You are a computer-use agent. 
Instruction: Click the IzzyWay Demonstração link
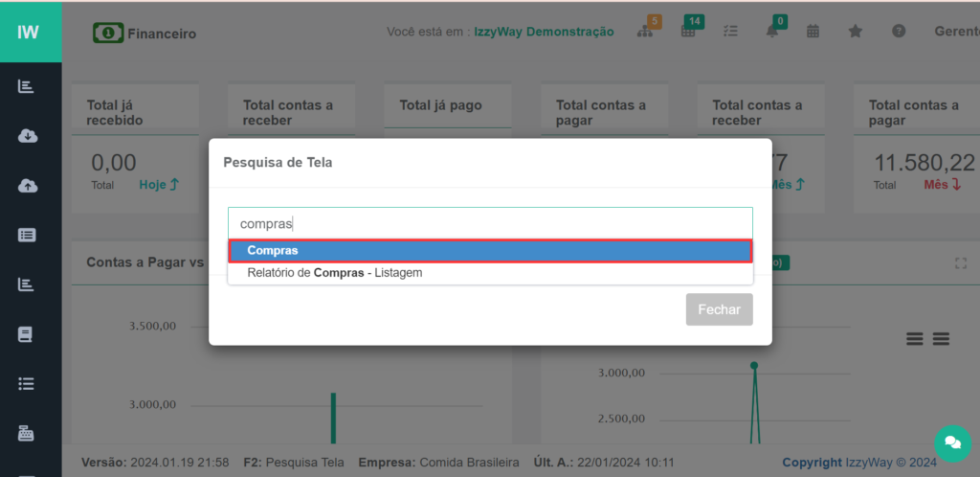544,32
